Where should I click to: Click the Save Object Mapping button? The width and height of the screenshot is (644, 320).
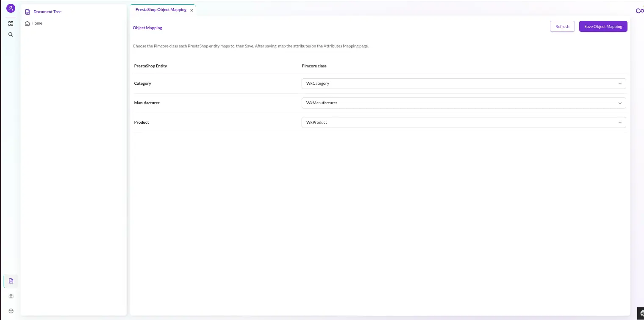603,26
